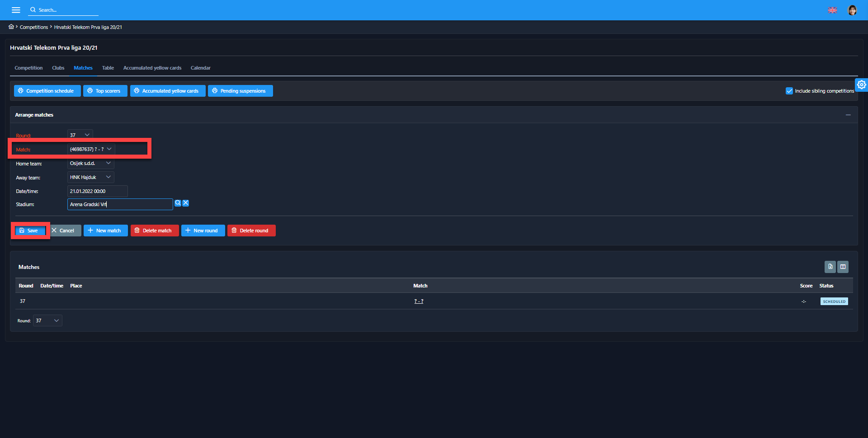868x438 pixels.
Task: Open the settings gear panel
Action: click(861, 85)
